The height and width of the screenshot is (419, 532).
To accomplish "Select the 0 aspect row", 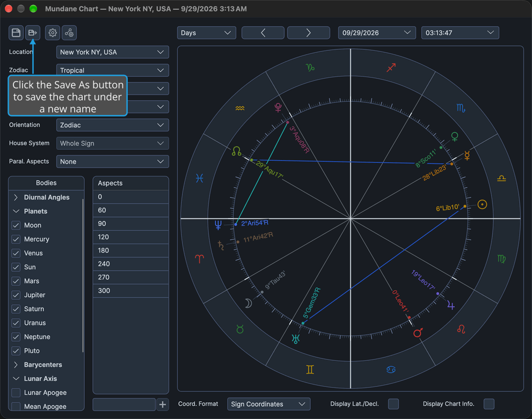I will 131,197.
